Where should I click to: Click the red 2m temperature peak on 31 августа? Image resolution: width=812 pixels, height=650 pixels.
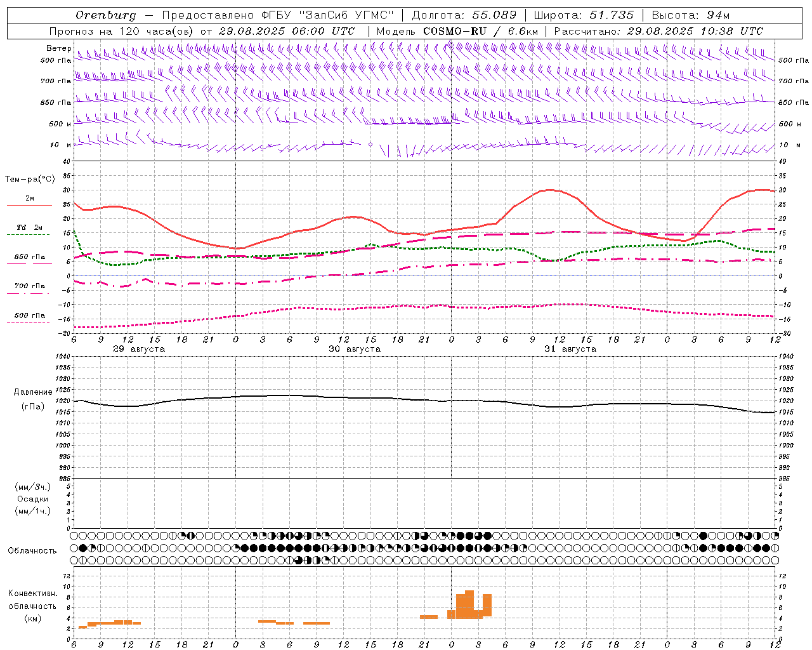pyautogui.click(x=549, y=190)
